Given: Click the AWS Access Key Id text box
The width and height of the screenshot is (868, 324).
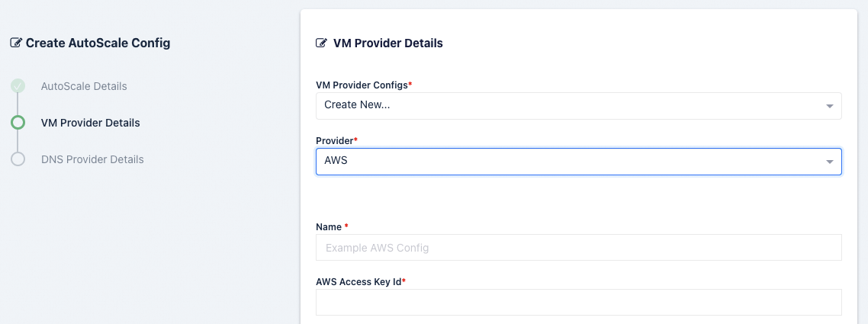Looking at the screenshot, I should [578, 302].
